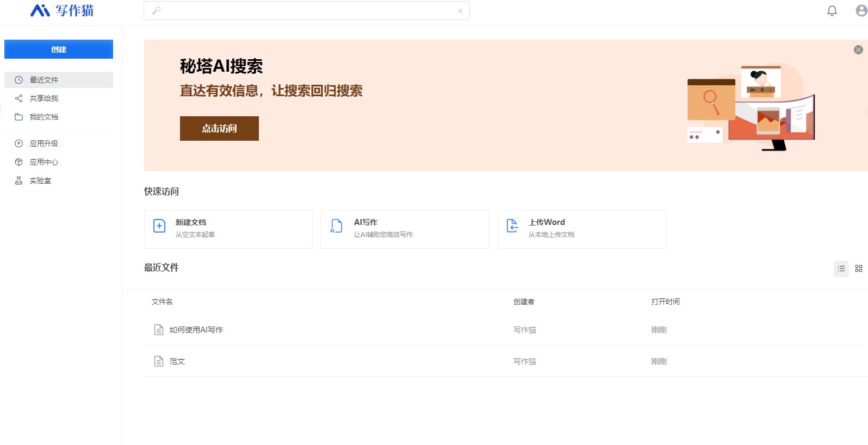Click the document icon beside 如何使用AI写作
Screen dimensions: 868x445
point(159,330)
